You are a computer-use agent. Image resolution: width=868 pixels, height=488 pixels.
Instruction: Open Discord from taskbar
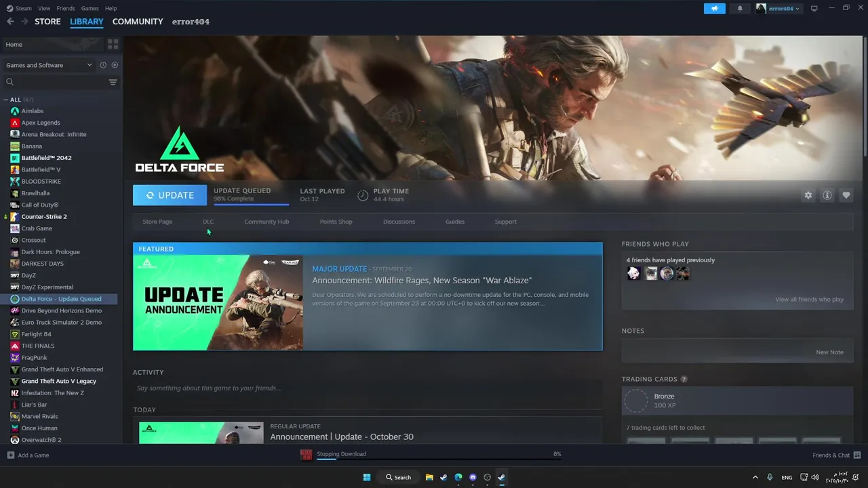click(x=473, y=477)
